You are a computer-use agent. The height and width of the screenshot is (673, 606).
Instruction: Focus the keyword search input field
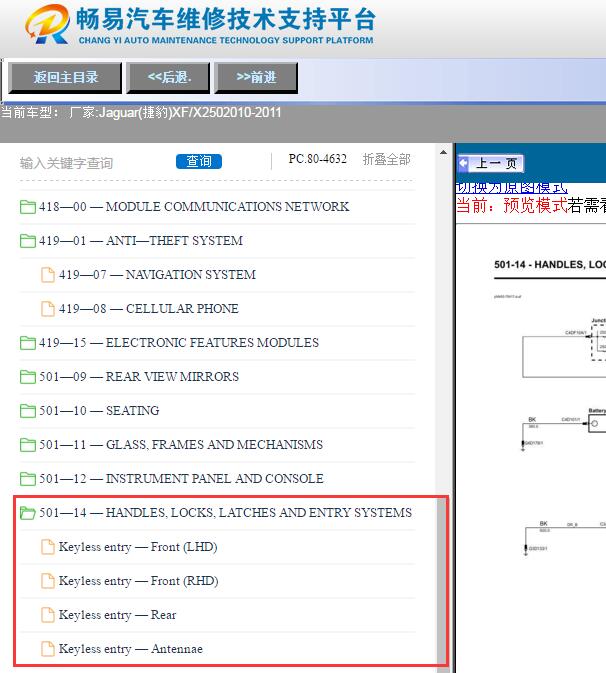click(x=94, y=163)
